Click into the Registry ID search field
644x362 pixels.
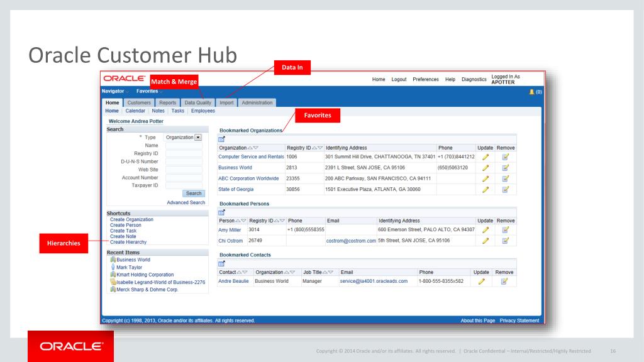(x=184, y=153)
